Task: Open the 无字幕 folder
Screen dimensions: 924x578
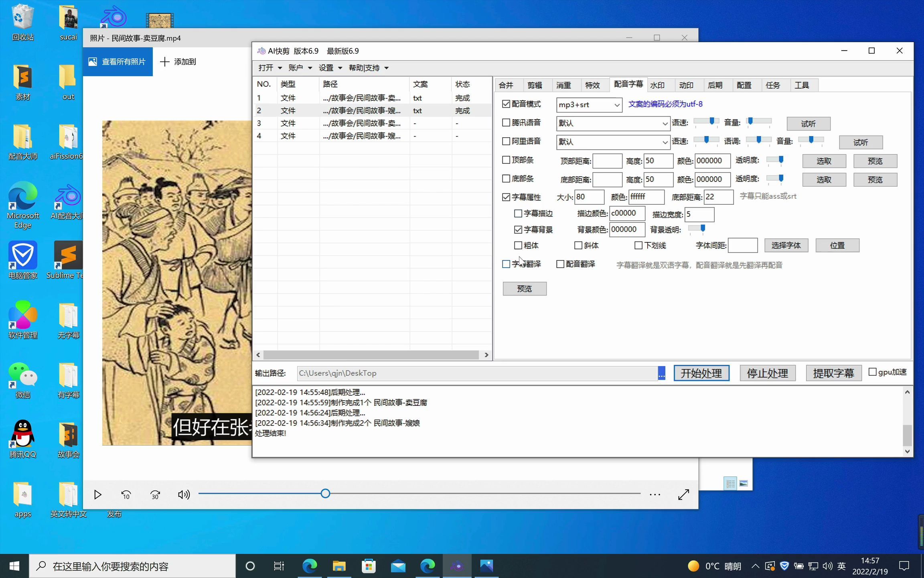Action: [68, 320]
